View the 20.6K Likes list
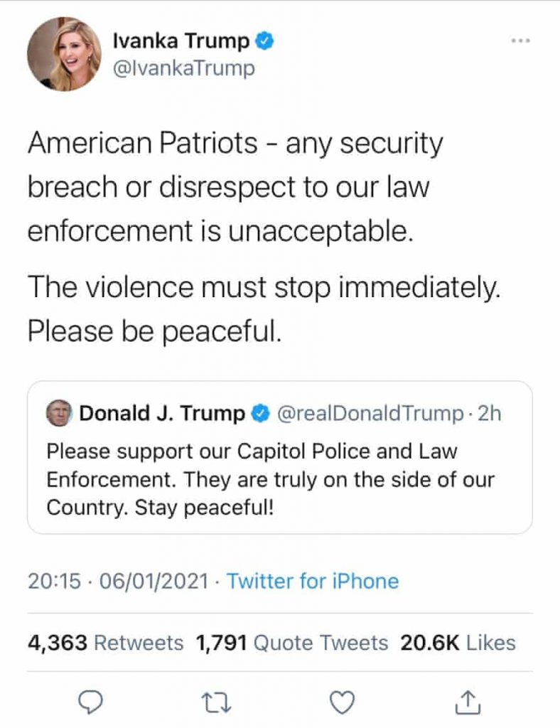560x728 pixels. (458, 643)
